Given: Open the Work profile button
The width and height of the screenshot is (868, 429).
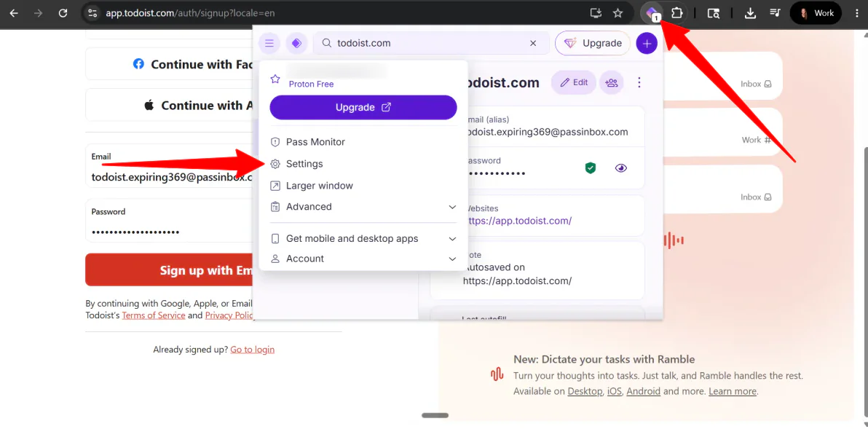Looking at the screenshot, I should [816, 12].
